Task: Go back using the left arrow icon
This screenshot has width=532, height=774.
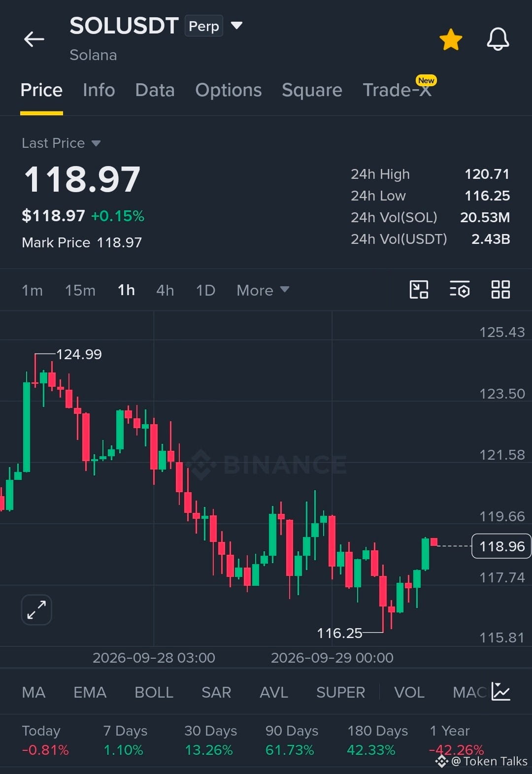Action: (x=34, y=39)
